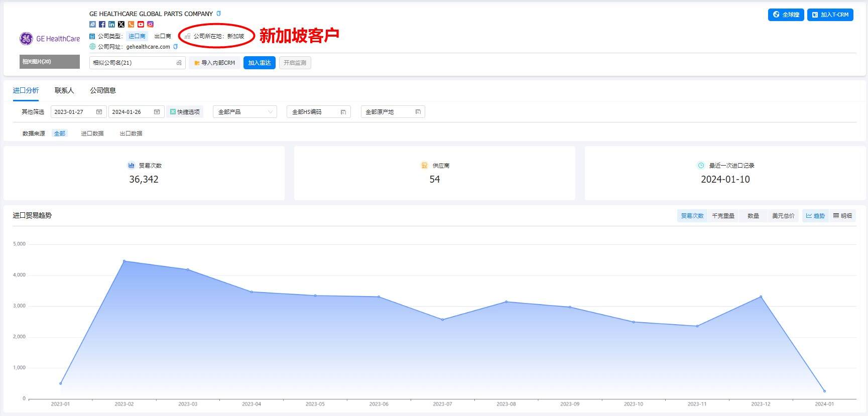Click the 2023-02 peak data point
This screenshot has height=416, width=868.
[x=124, y=261]
